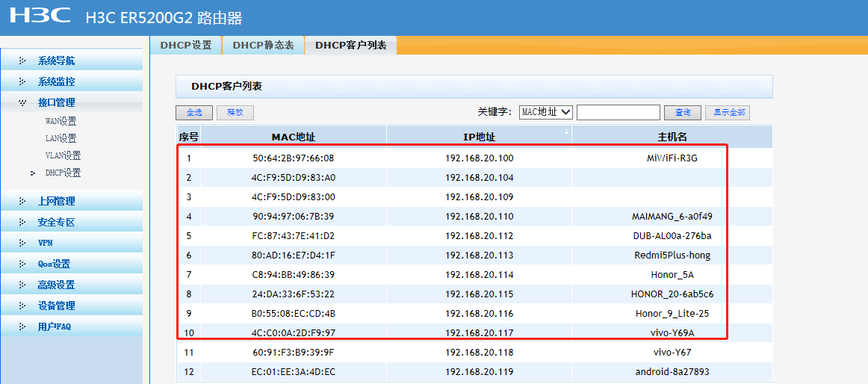
Task: Select the DUB-AL00a-276ba hostname
Action: pyautogui.click(x=672, y=236)
